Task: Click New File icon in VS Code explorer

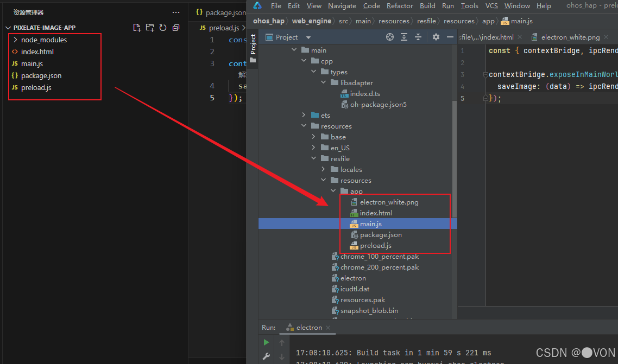Action: click(x=137, y=28)
